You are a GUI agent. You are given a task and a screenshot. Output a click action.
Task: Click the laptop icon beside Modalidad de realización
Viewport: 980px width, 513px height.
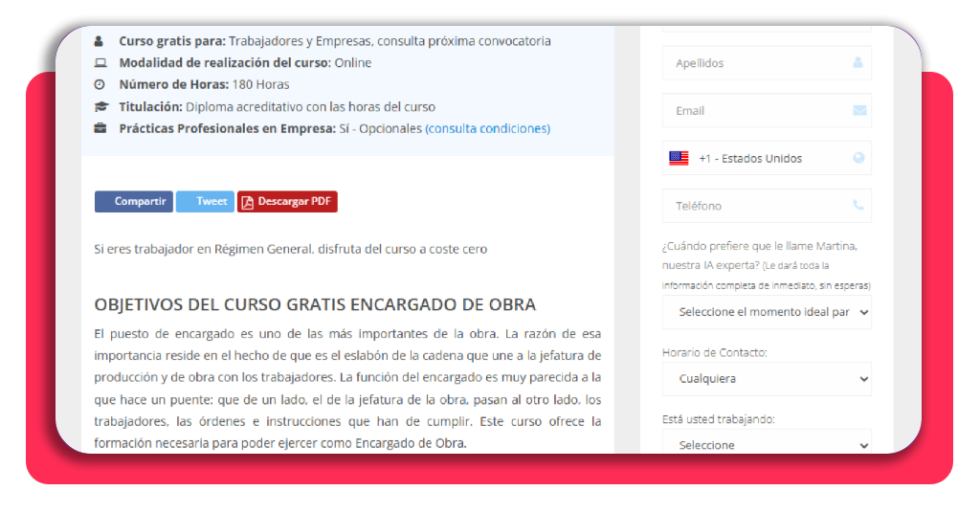(100, 63)
